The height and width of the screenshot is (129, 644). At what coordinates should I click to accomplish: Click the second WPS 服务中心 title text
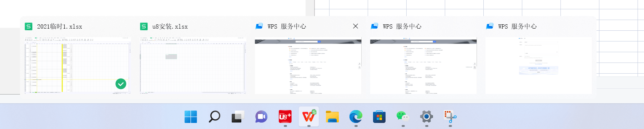402,26
